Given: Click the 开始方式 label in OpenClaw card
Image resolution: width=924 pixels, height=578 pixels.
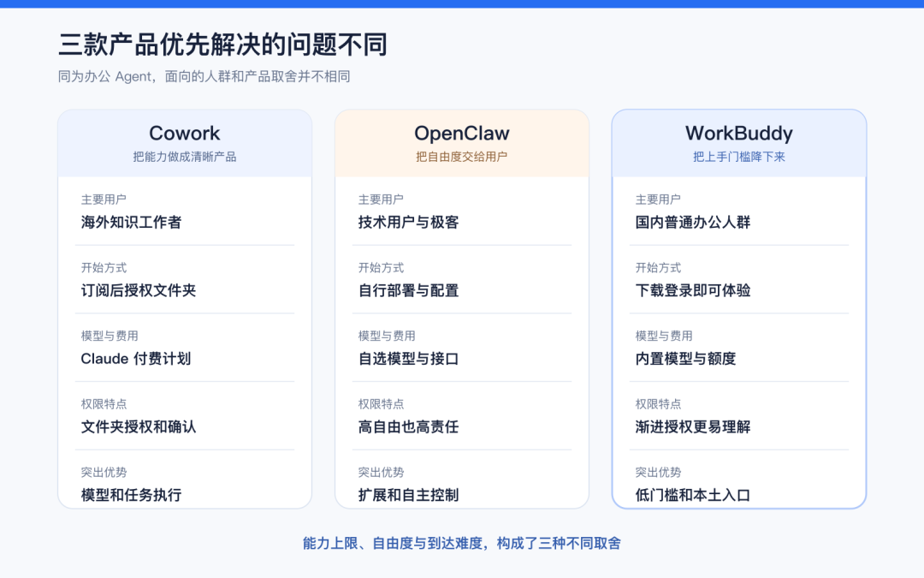Looking at the screenshot, I should pyautogui.click(x=381, y=268).
